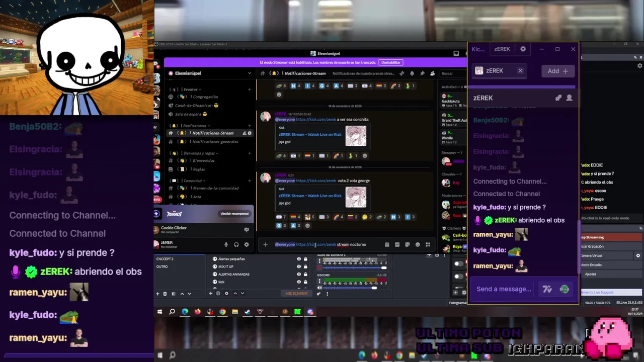Click the ADD ELEMENT button in OBS

point(296,294)
